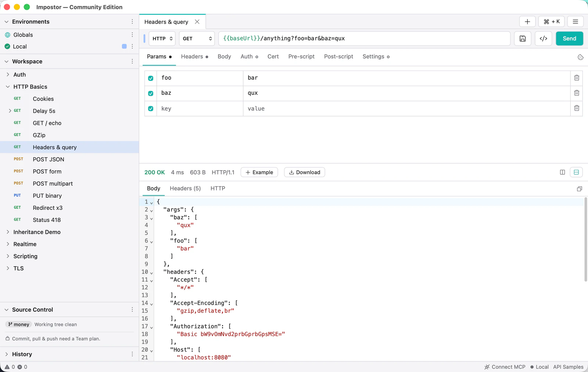
Task: Copy the response body
Action: click(x=580, y=189)
